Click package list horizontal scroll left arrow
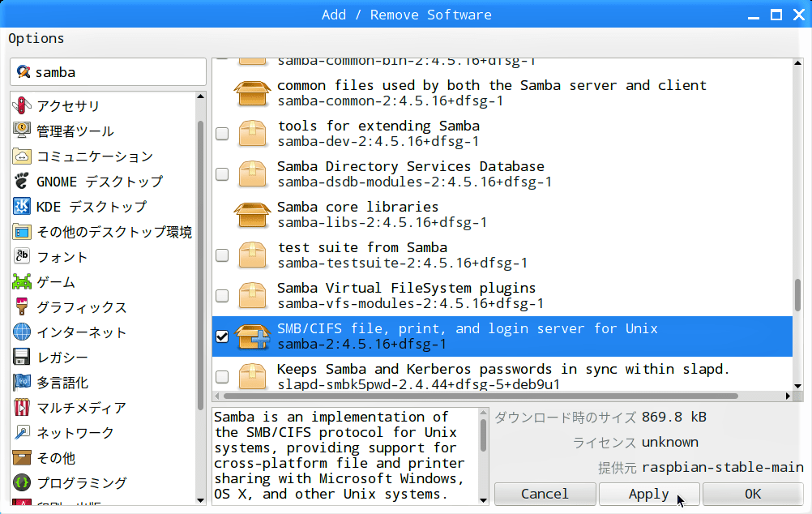 coord(217,396)
